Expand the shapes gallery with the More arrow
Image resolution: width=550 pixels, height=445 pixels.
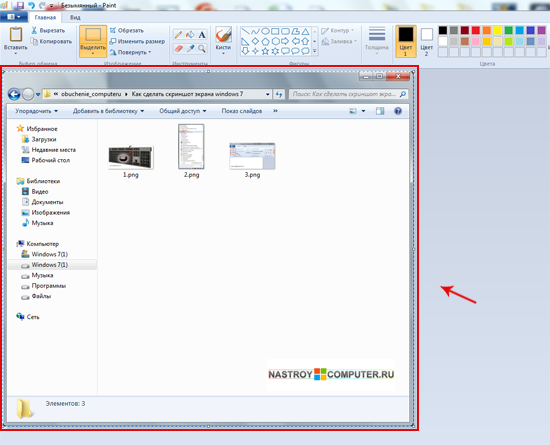[315, 51]
